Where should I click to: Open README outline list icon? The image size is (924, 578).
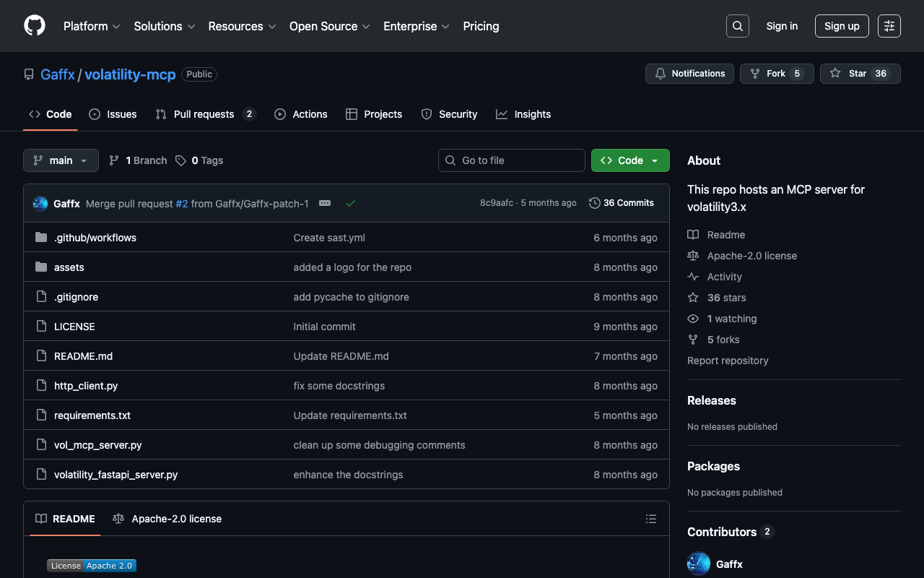coord(650,519)
